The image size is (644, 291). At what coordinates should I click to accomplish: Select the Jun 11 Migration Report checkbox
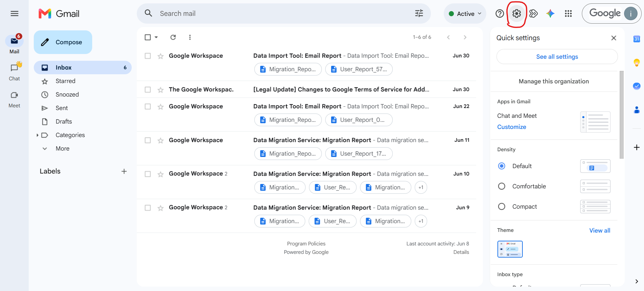(x=148, y=140)
